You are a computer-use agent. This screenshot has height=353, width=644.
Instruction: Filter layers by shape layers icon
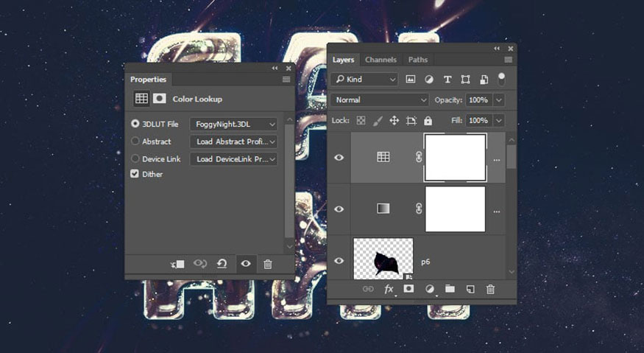465,80
